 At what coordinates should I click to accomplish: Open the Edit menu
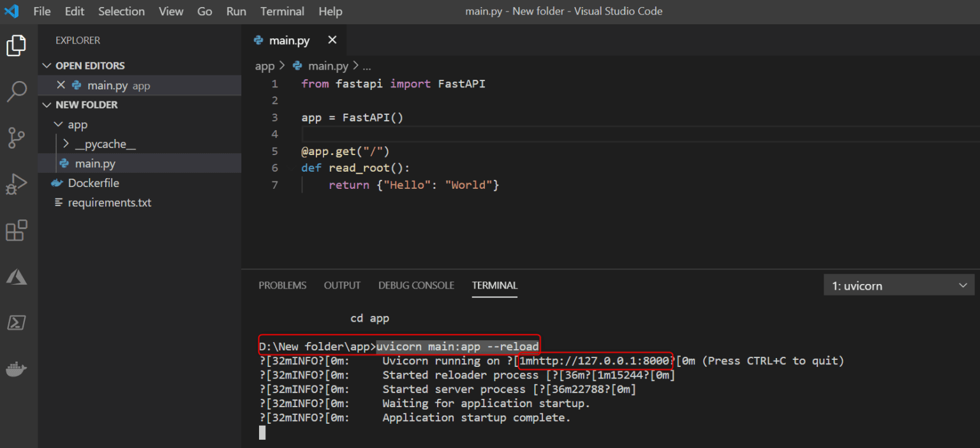(75, 11)
